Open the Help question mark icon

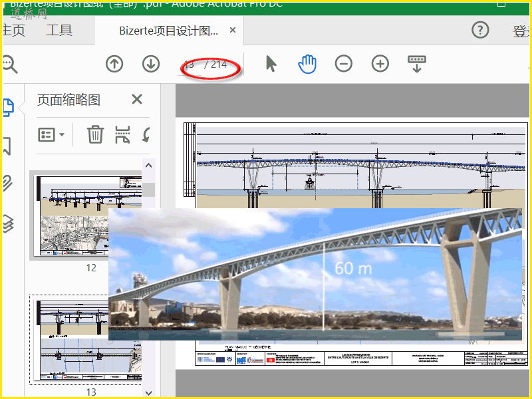[x=480, y=30]
